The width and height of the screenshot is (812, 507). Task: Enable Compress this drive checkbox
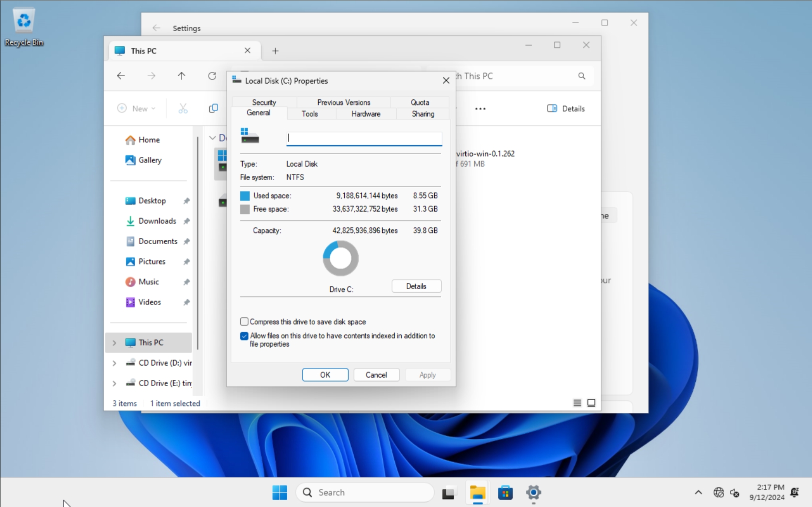point(244,321)
